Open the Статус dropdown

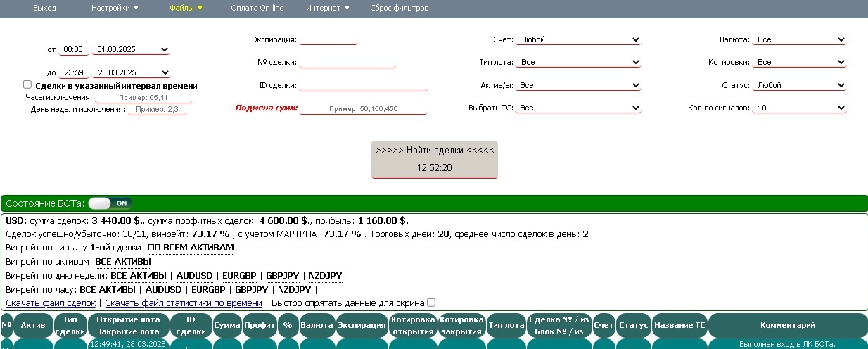799,85
